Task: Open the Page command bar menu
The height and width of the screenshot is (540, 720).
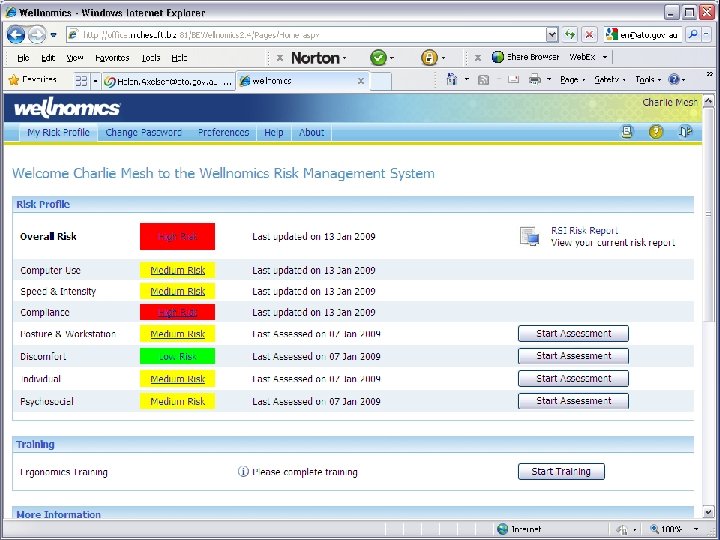Action: (573, 80)
